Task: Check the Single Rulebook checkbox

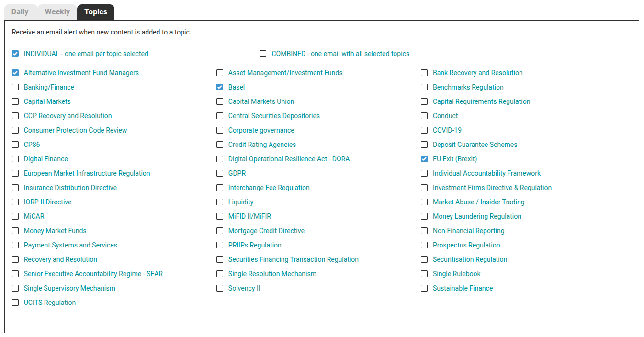Action: 424,274
